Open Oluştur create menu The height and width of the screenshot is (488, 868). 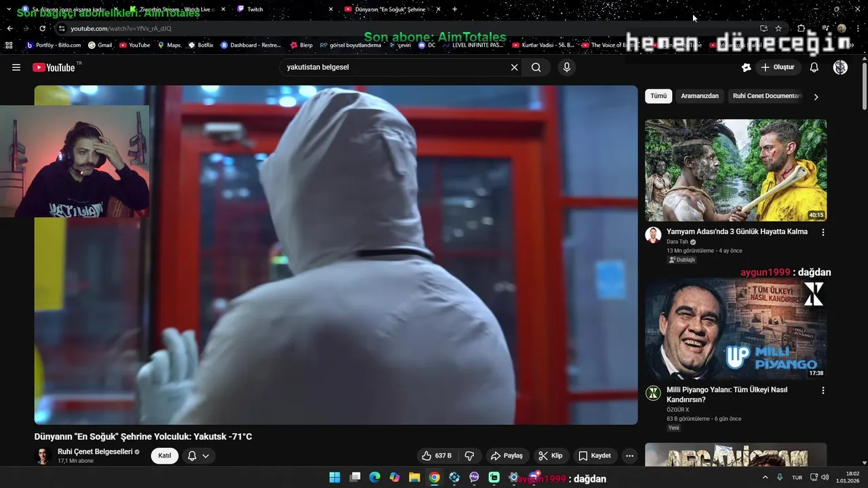click(778, 67)
